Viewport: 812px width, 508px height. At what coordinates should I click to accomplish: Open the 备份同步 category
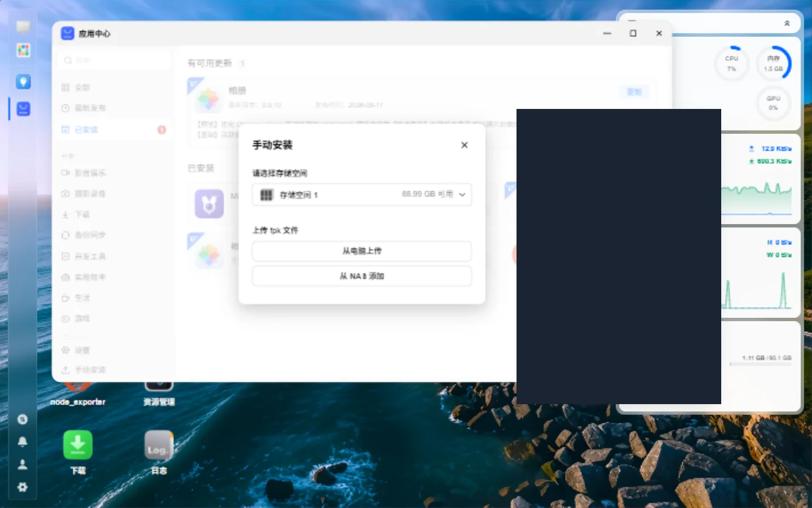(114, 235)
